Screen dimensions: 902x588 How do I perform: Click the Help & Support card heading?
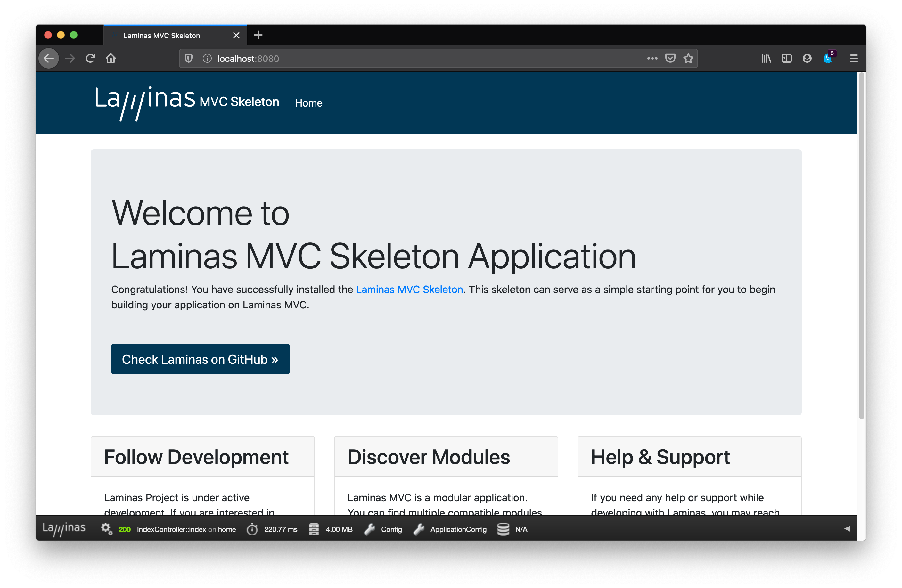(660, 457)
